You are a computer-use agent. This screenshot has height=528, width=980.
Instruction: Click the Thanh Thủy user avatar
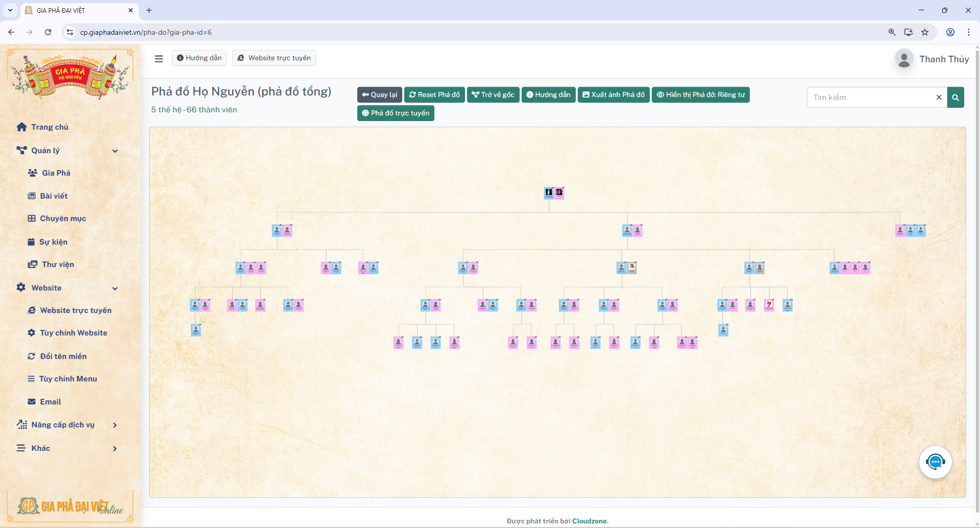904,59
